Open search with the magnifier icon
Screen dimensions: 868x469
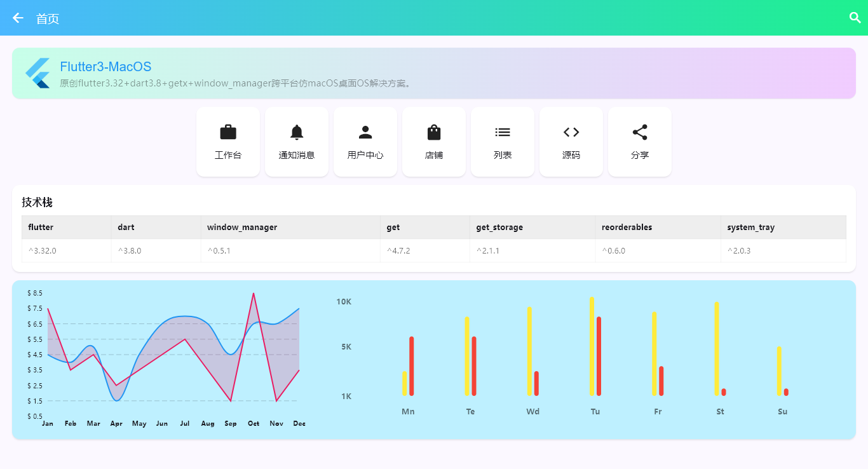coord(855,18)
